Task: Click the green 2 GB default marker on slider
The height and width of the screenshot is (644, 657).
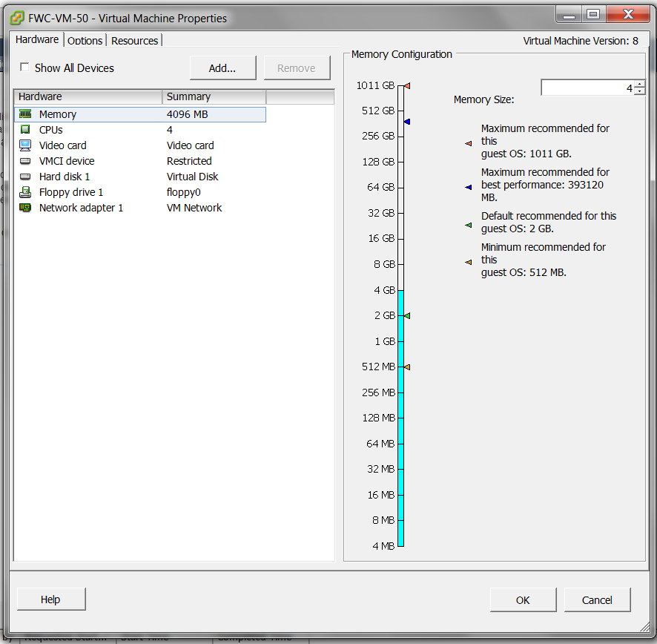Action: [x=407, y=316]
